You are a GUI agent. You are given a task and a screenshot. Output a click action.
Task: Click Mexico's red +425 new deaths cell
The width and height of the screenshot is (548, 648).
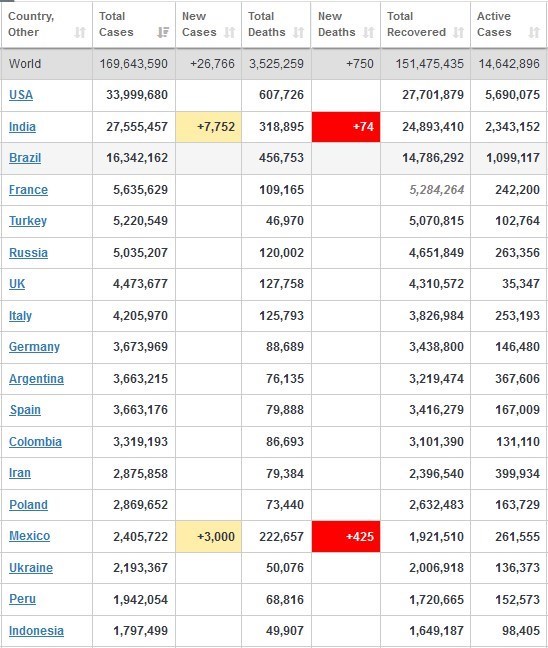pyautogui.click(x=346, y=536)
